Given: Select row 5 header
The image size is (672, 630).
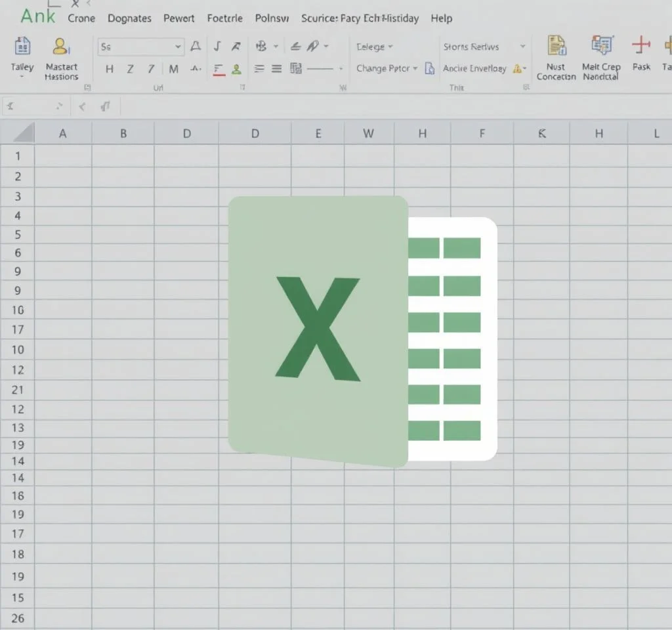Looking at the screenshot, I should point(18,234).
